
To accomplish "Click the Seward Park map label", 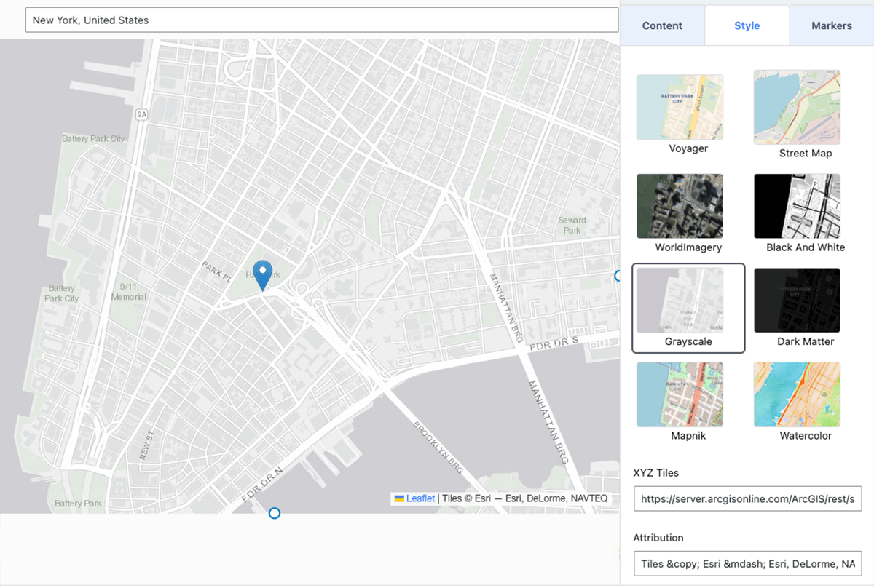I will (572, 225).
